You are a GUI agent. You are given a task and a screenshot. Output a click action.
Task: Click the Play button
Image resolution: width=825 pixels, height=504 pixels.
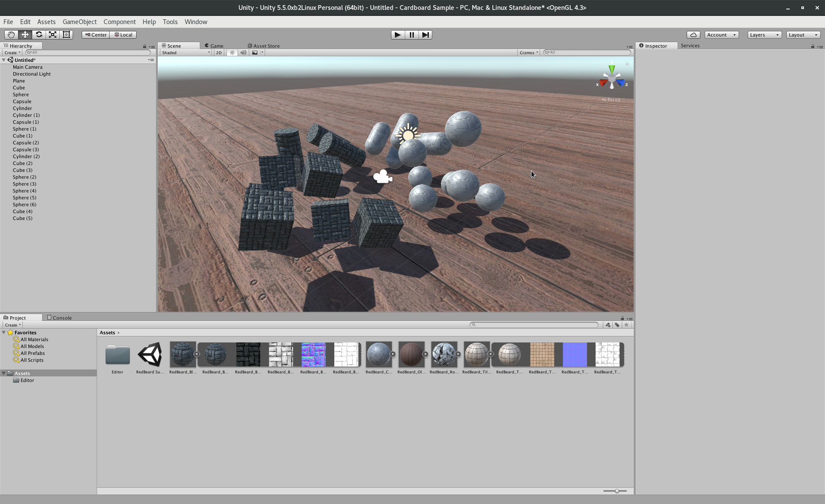click(x=397, y=35)
